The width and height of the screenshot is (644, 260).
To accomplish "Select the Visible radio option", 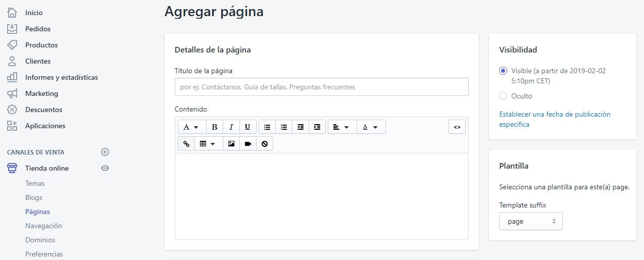I will point(503,71).
